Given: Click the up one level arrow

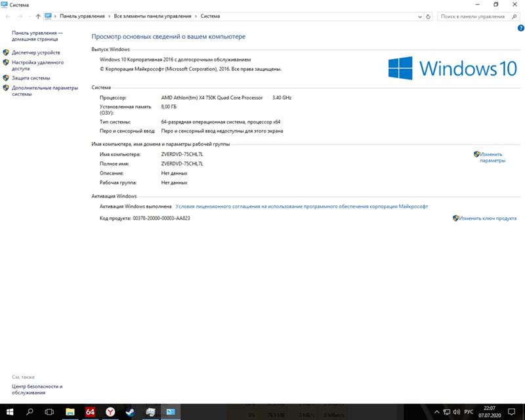Looking at the screenshot, I should tap(38, 16).
